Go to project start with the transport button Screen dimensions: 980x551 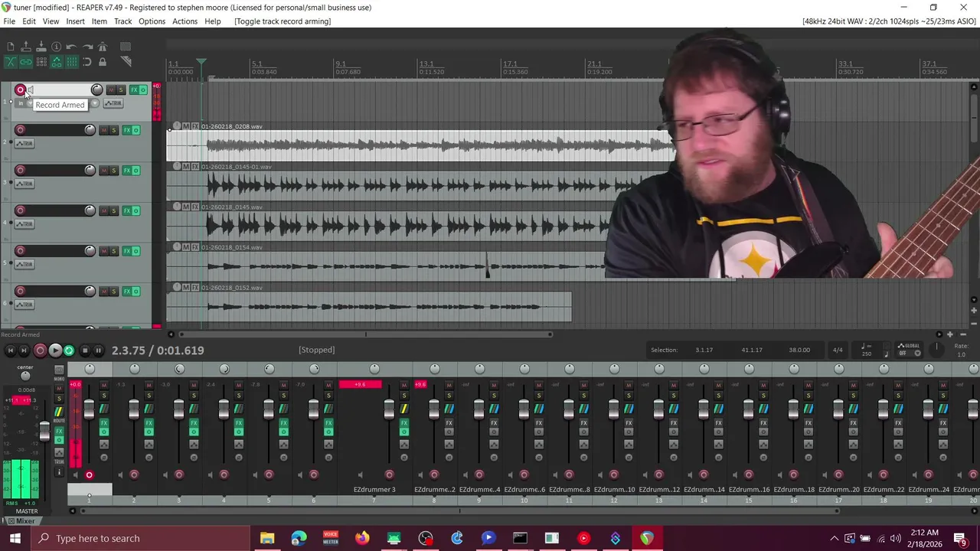tap(11, 350)
